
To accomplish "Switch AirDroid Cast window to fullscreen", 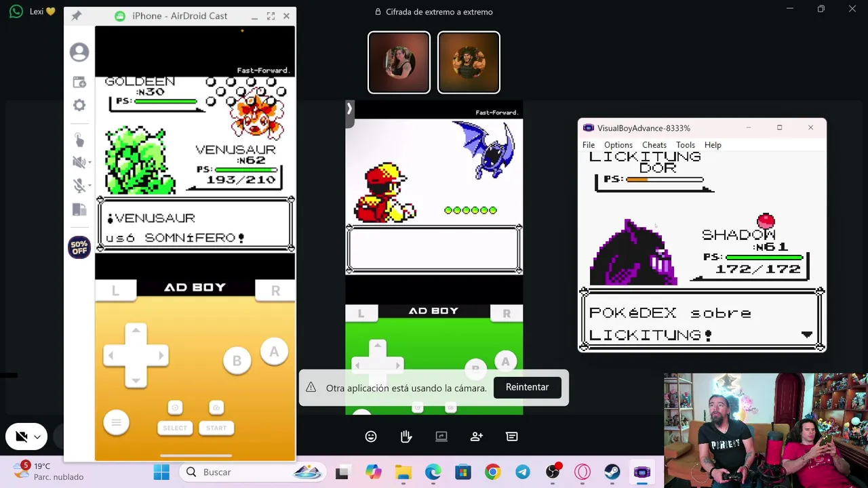I will click(271, 16).
